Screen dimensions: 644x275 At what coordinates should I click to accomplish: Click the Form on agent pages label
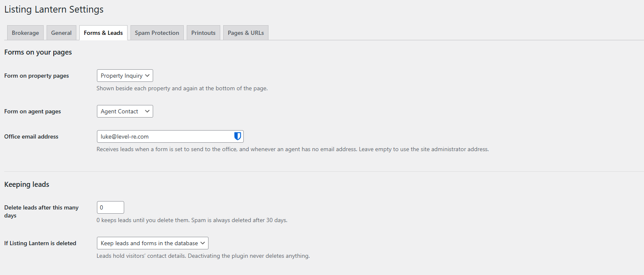click(x=33, y=112)
